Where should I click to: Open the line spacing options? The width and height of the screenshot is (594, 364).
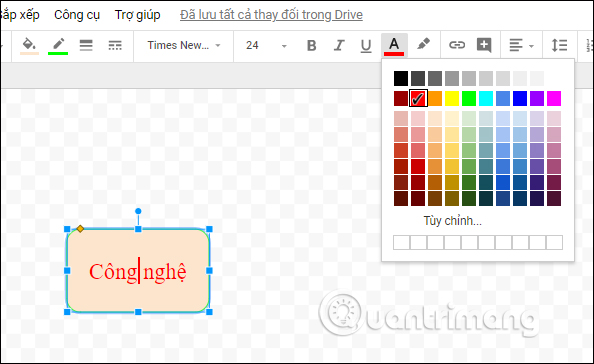pos(559,45)
